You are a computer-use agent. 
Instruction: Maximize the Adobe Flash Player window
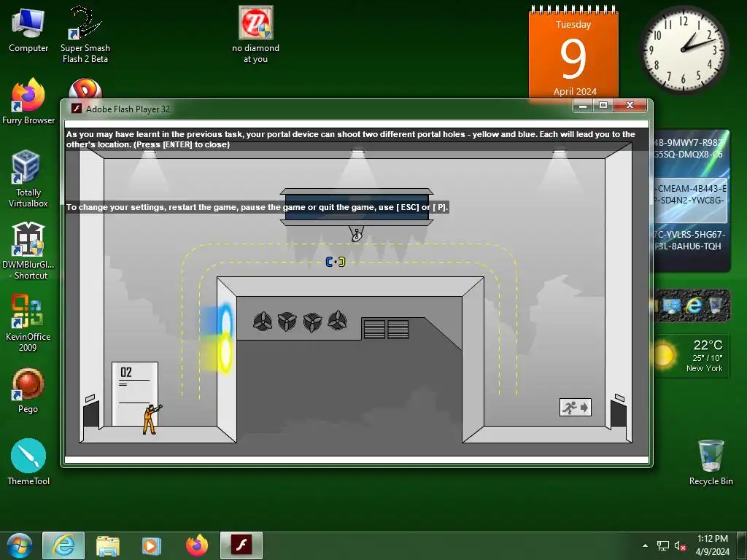click(x=603, y=105)
